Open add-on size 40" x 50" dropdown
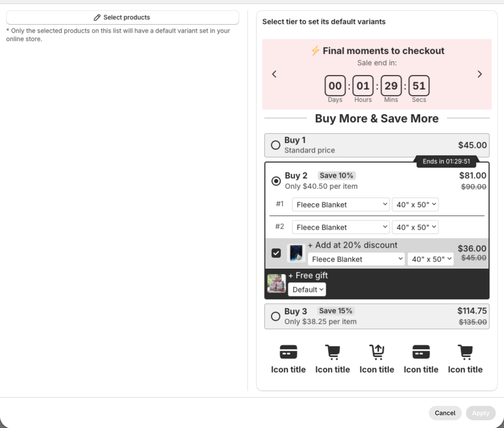The height and width of the screenshot is (428, 504). [x=430, y=259]
